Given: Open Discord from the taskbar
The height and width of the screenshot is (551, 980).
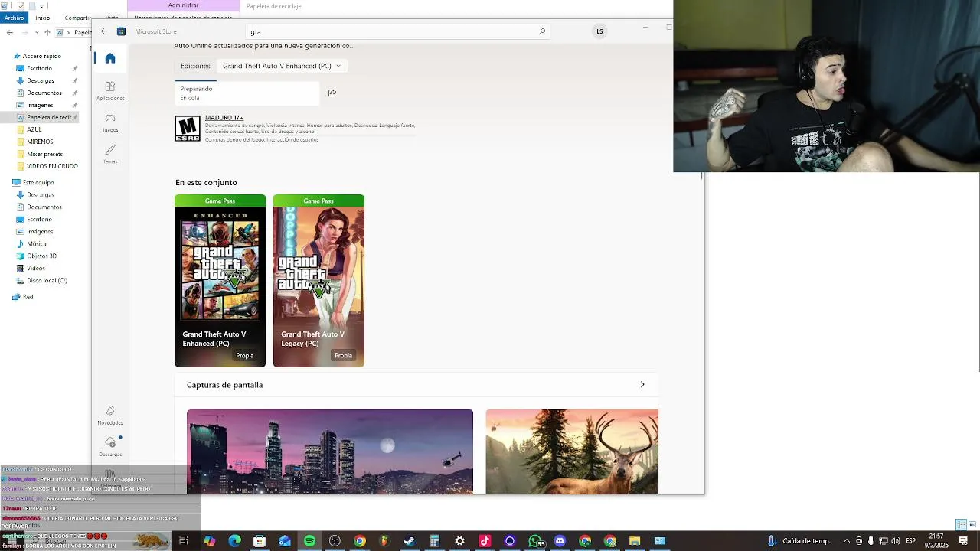Looking at the screenshot, I should 560,541.
